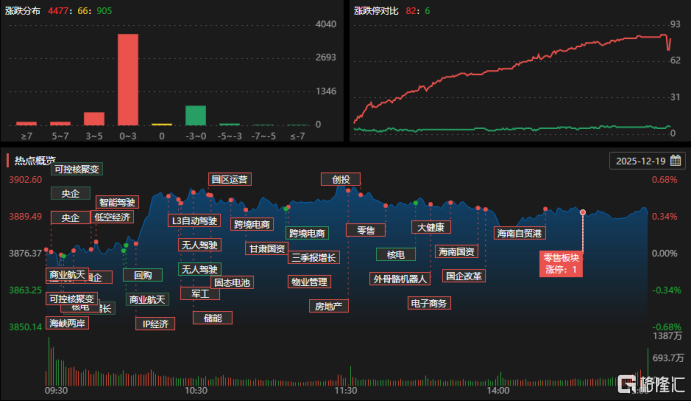Select the 海南自贸港 hotspot label
Image resolution: width=692 pixels, height=401 pixels.
(519, 233)
